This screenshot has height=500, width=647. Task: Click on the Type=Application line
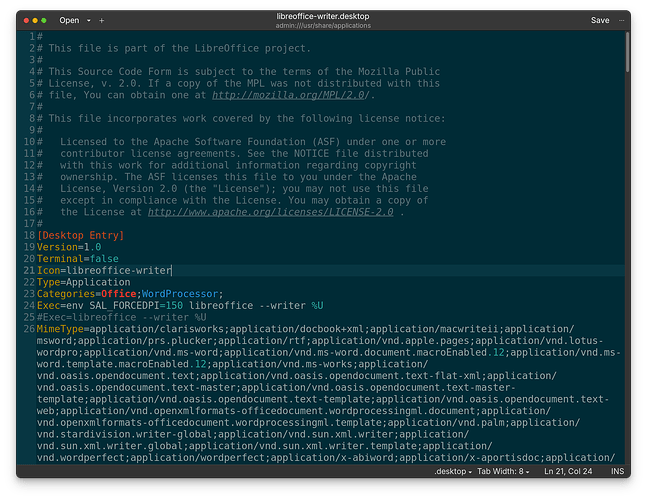tap(83, 282)
